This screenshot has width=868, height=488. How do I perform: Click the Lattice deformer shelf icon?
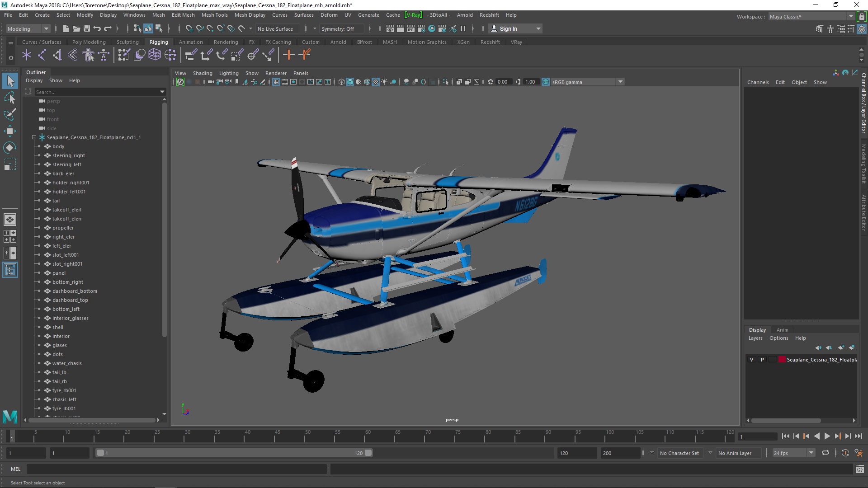(x=155, y=55)
